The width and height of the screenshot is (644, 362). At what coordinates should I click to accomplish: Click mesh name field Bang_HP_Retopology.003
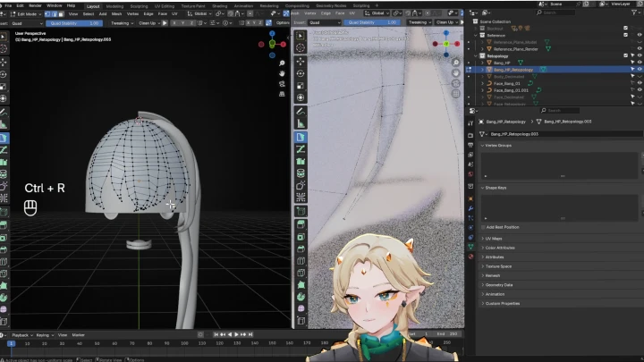(564, 134)
